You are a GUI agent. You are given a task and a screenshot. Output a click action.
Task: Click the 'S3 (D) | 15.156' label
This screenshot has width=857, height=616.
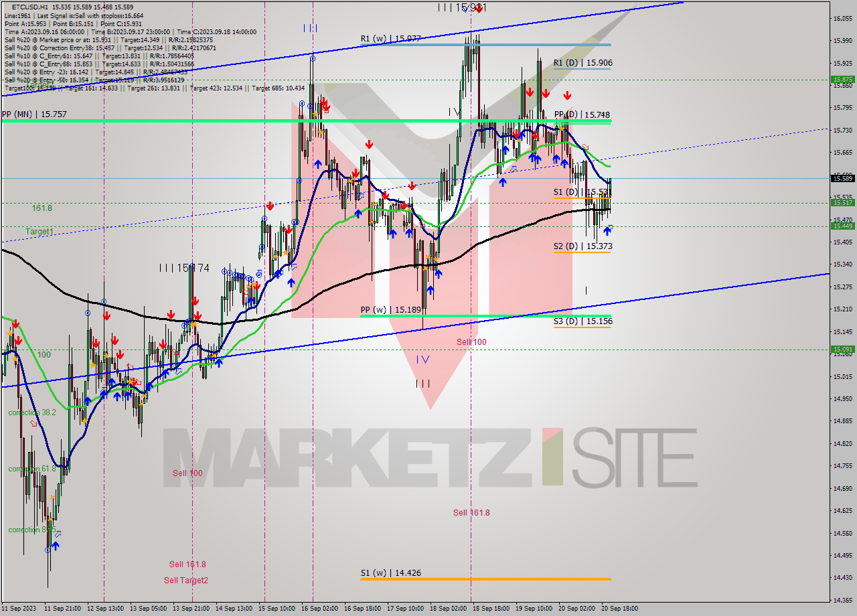click(x=582, y=321)
